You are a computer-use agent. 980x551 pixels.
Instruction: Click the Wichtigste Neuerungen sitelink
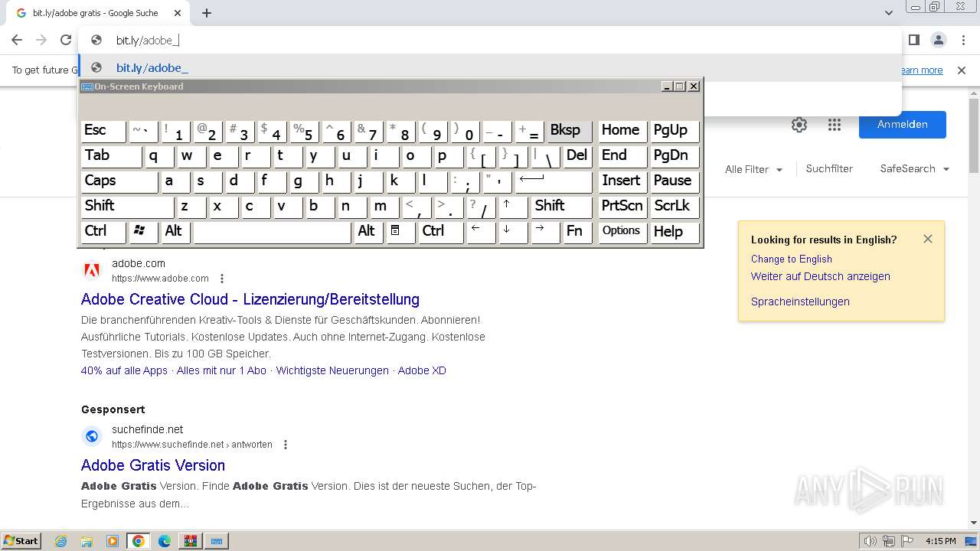coord(332,370)
